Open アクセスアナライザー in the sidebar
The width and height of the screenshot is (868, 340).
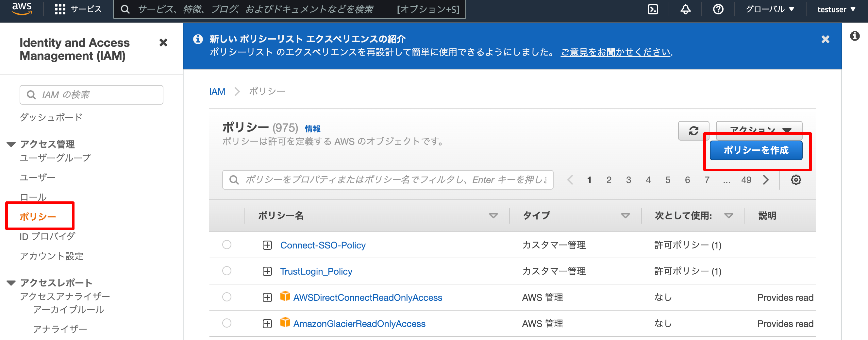pos(65,297)
